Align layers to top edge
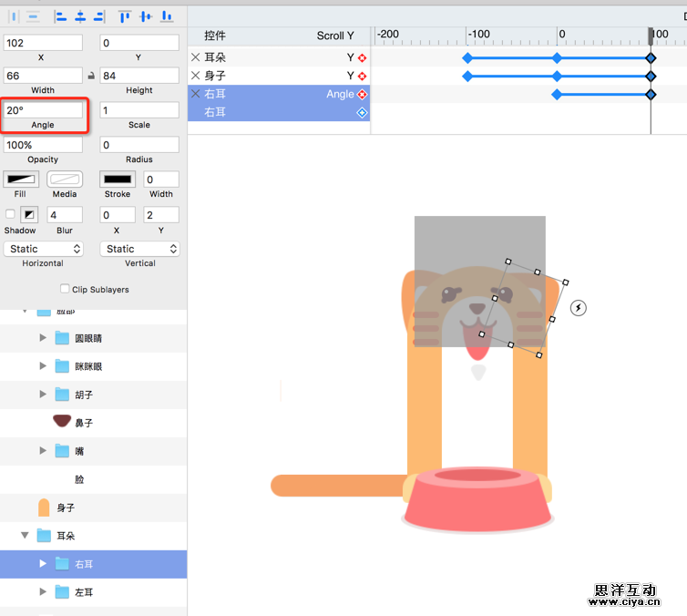This screenshot has height=616, width=687. click(x=125, y=17)
